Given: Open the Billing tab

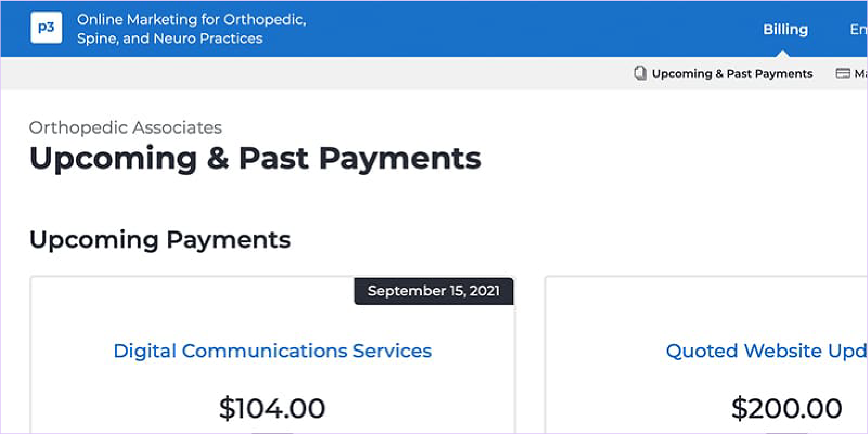Looking at the screenshot, I should coord(785,29).
